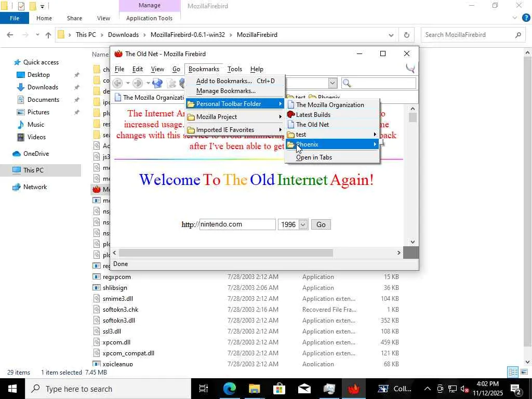Select Network in Explorer sidebar
532x399 pixels.
(x=35, y=187)
